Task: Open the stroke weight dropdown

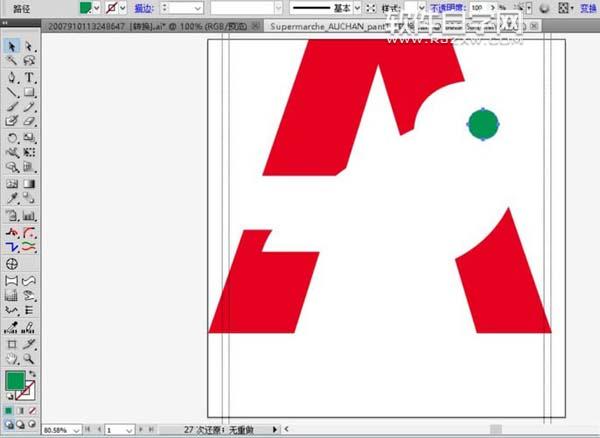Action: (197, 8)
